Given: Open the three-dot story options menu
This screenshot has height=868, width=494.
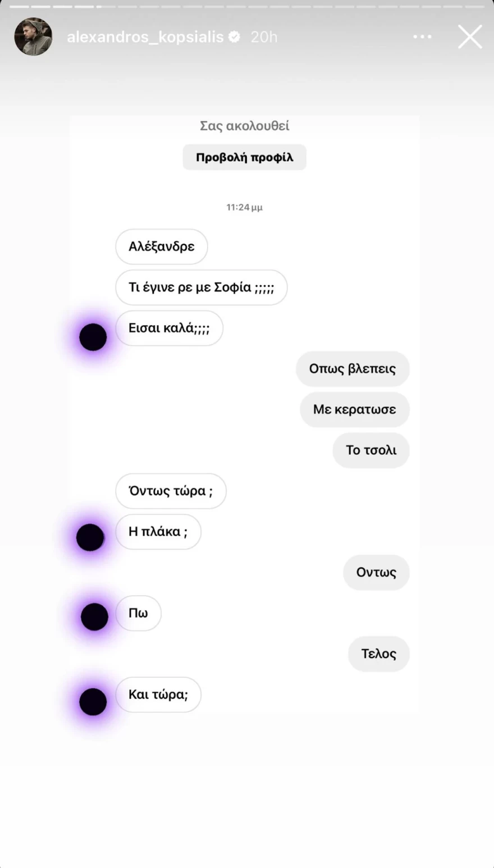Looking at the screenshot, I should (422, 37).
